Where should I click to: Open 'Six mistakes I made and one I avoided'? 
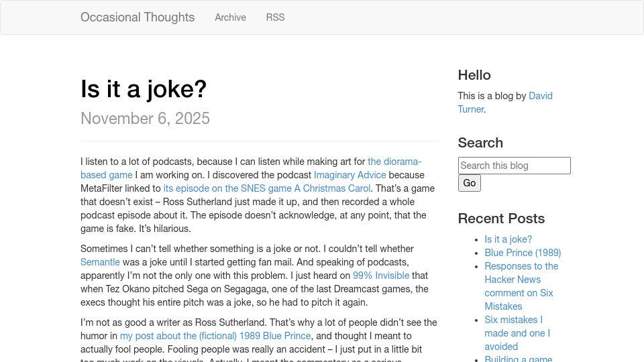coord(517,333)
